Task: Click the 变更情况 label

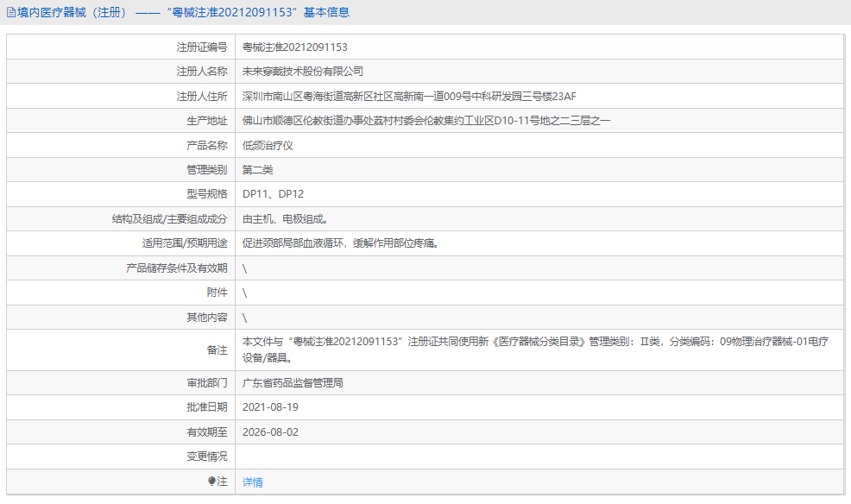Action: coord(207,457)
